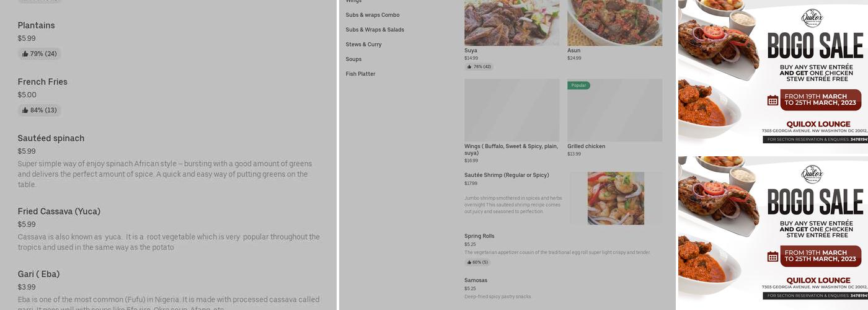
Task: Click the Suya food photo
Action: pos(511,23)
